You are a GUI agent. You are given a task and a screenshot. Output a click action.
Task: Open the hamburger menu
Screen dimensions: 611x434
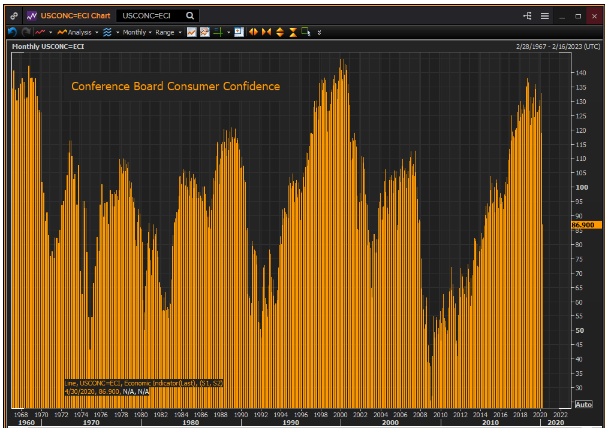[544, 16]
